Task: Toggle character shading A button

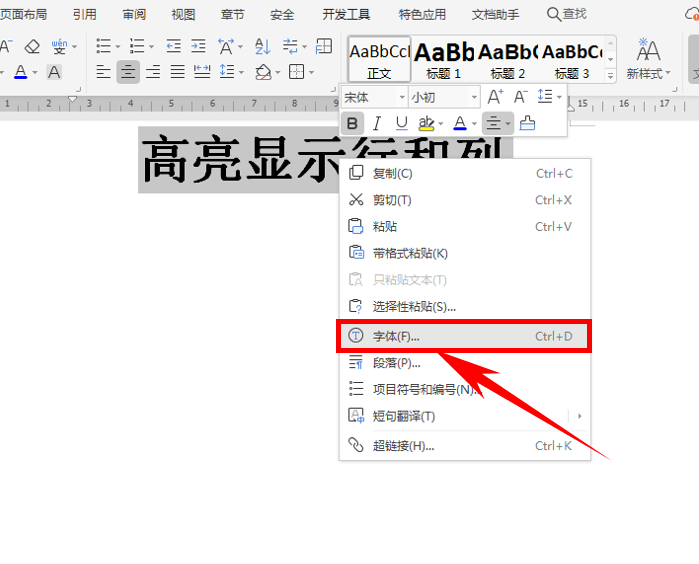Action: (x=54, y=72)
